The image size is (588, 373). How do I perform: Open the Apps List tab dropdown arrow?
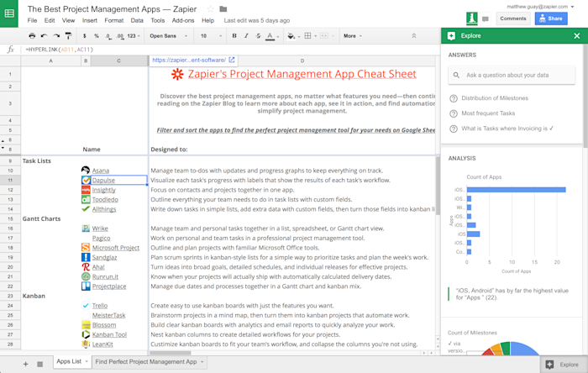tap(87, 361)
